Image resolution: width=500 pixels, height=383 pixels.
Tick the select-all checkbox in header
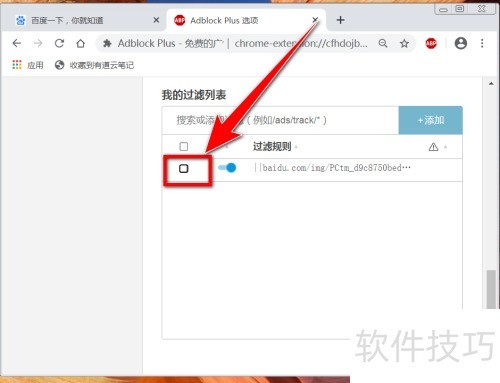[x=184, y=146]
